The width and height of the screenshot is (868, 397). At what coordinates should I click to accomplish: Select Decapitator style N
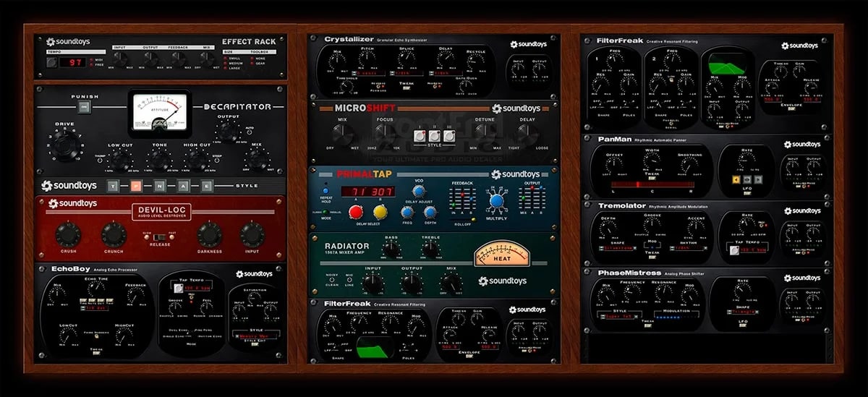[161, 185]
